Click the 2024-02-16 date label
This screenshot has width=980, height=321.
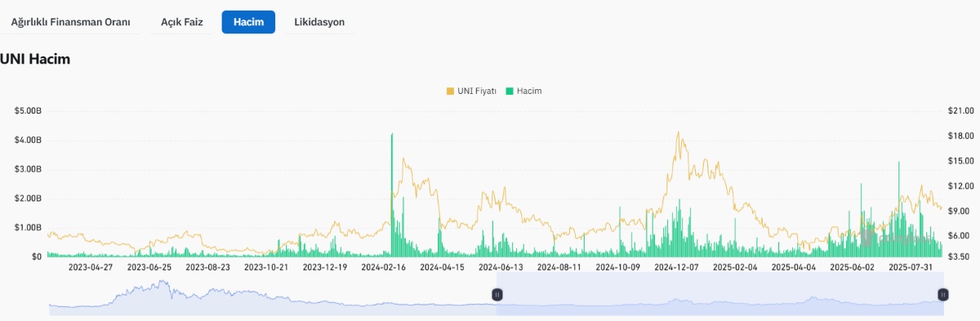point(383,267)
